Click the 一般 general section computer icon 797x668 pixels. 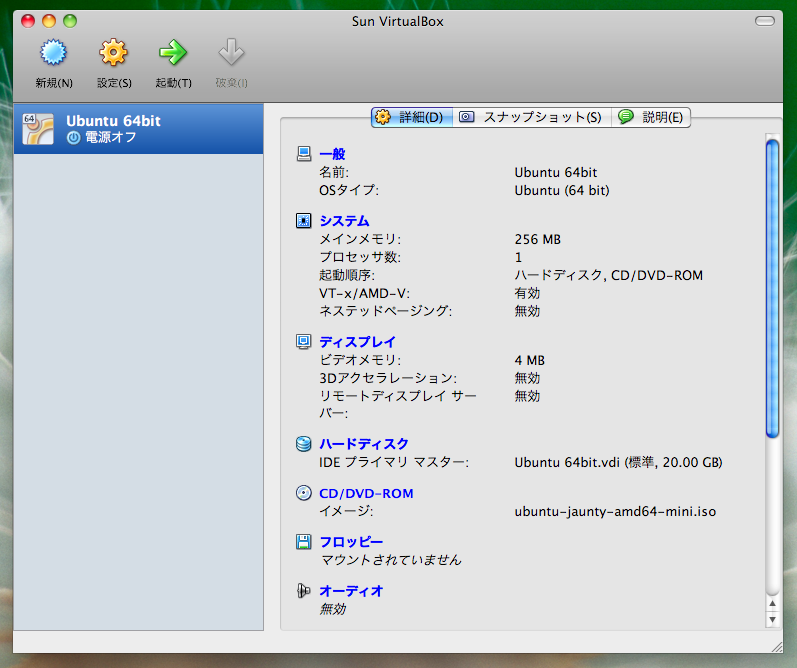point(303,154)
